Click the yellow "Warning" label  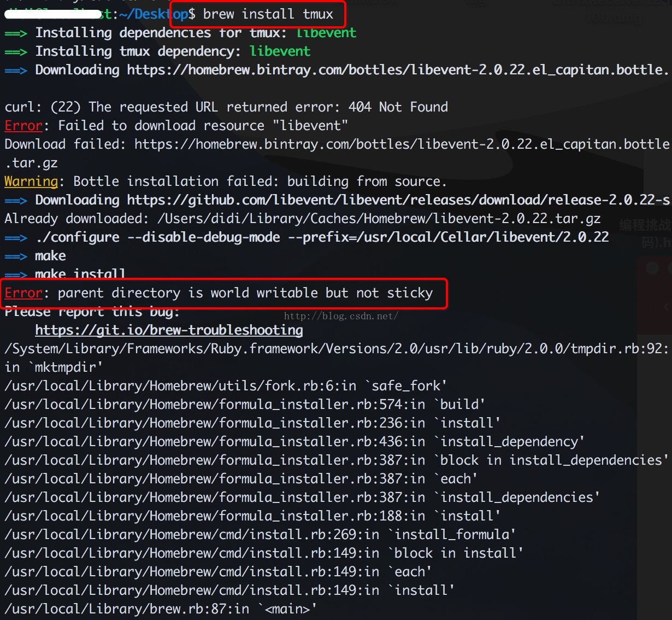pyautogui.click(x=31, y=182)
